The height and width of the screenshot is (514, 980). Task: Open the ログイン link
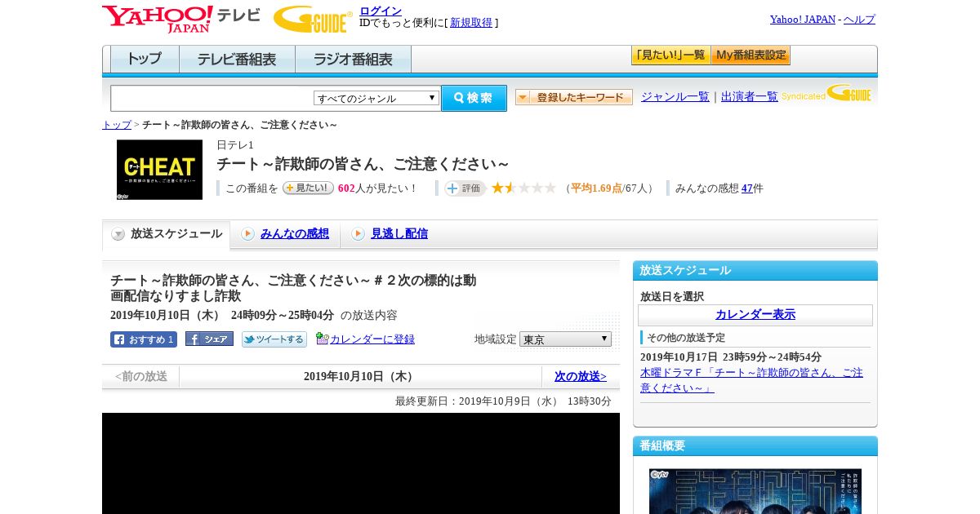point(381,11)
